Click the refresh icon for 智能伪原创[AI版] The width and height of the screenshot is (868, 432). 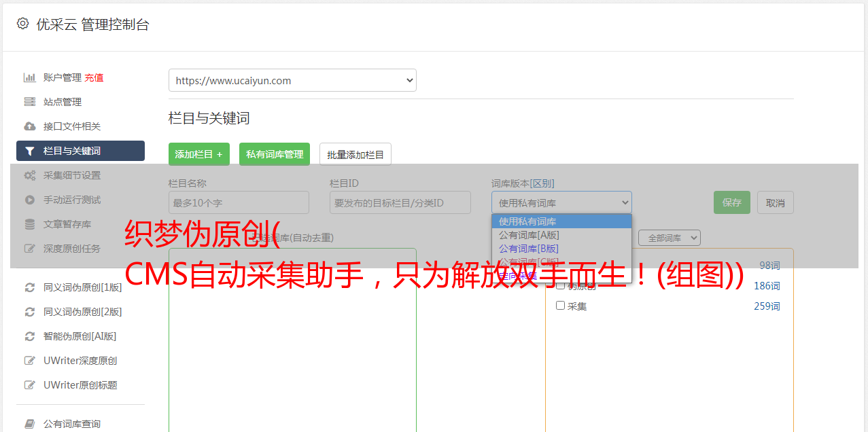click(30, 336)
